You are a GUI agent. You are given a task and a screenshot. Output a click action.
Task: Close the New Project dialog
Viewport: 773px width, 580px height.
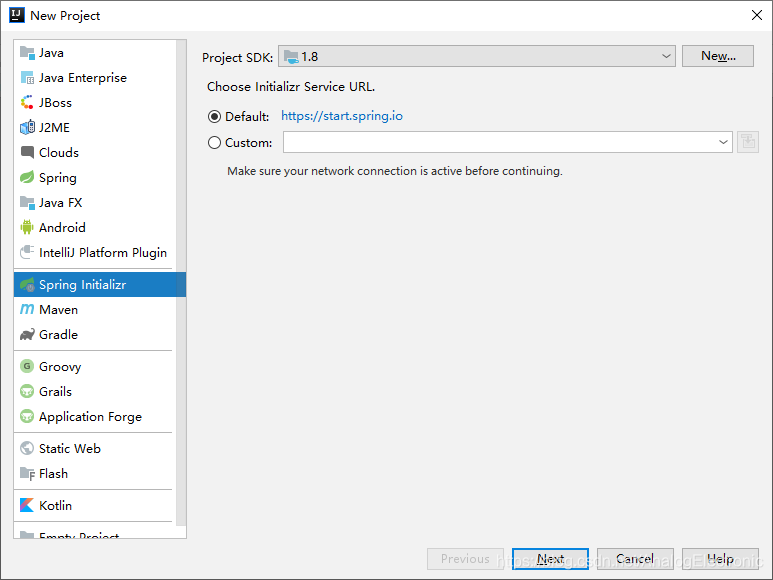pos(757,15)
